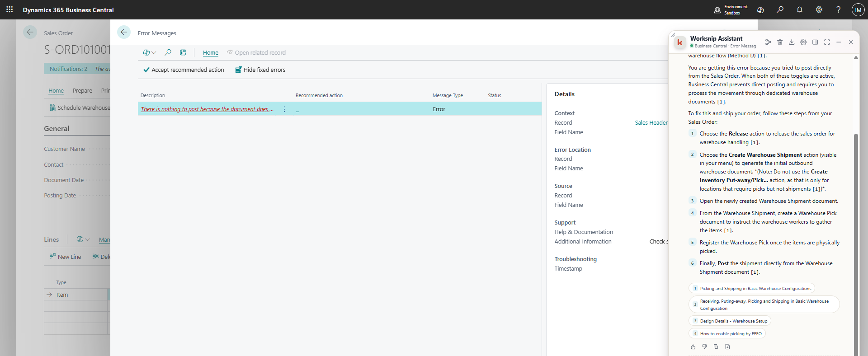Open Copilot from the top bar
Screen dimensions: 868x356
tap(760, 10)
